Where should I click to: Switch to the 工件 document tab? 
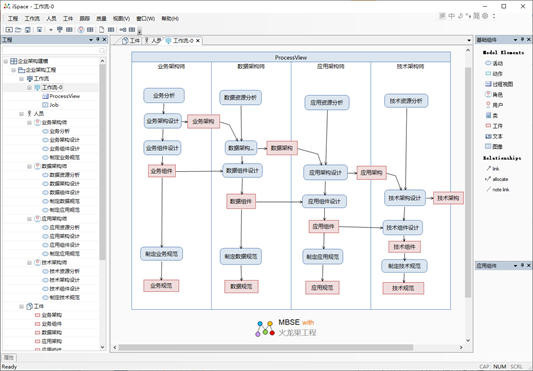click(x=131, y=40)
